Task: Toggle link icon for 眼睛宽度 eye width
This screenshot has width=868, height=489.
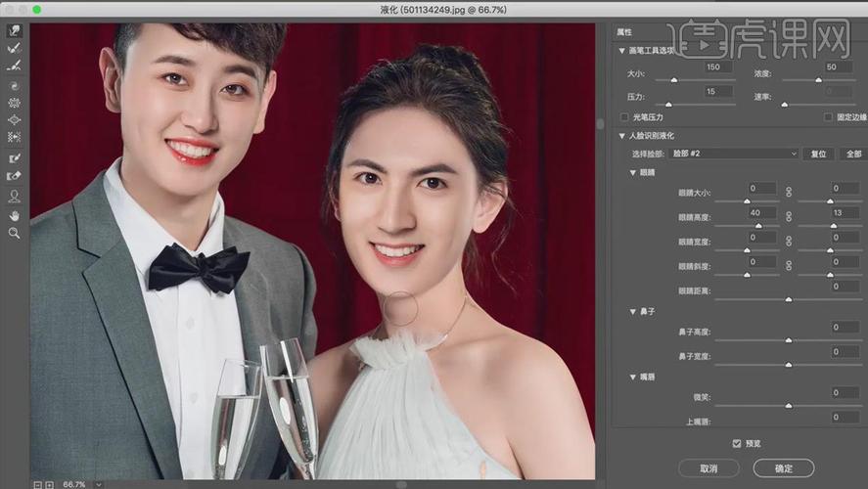Action: click(x=789, y=242)
